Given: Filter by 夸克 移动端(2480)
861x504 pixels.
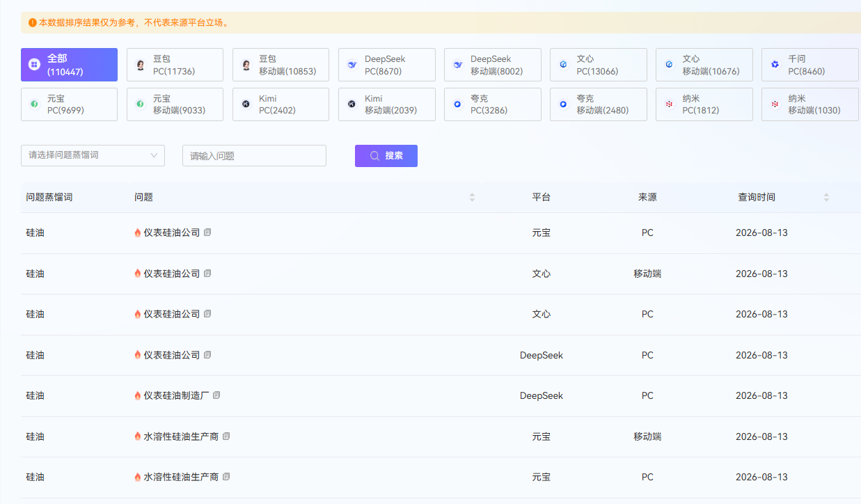Looking at the screenshot, I should pos(598,104).
